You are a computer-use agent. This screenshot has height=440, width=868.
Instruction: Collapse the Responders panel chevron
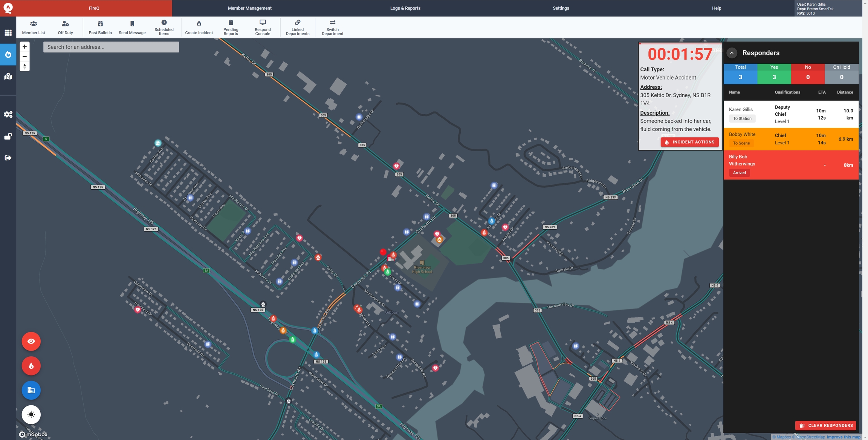pyautogui.click(x=732, y=53)
